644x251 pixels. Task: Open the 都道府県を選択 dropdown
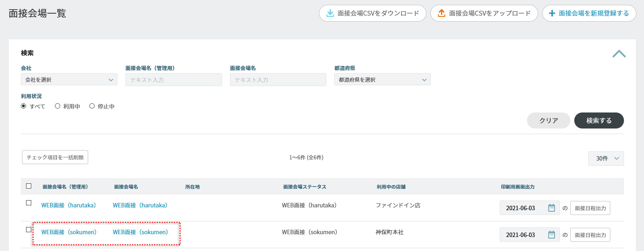tap(382, 80)
